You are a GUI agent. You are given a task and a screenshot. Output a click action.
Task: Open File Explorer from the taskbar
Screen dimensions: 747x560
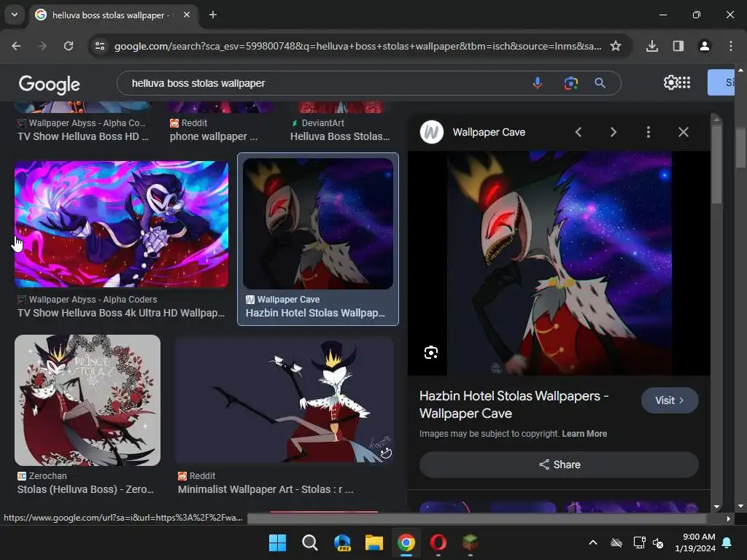pyautogui.click(x=374, y=542)
